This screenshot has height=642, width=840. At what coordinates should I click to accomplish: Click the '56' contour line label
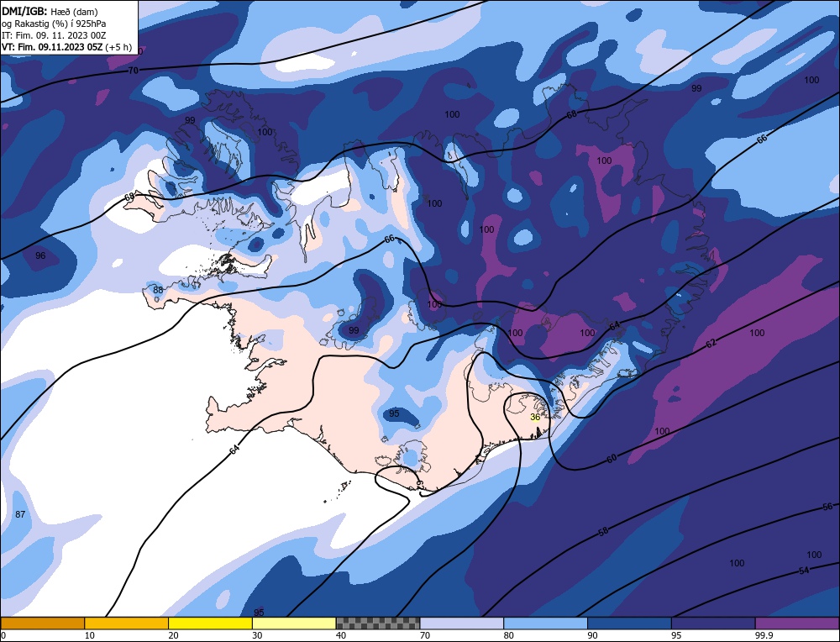point(827,507)
